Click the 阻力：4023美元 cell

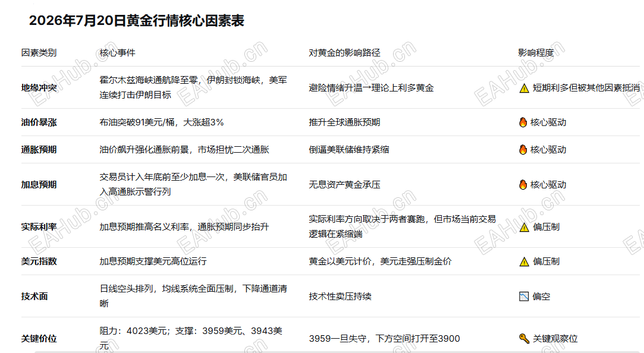(190, 338)
